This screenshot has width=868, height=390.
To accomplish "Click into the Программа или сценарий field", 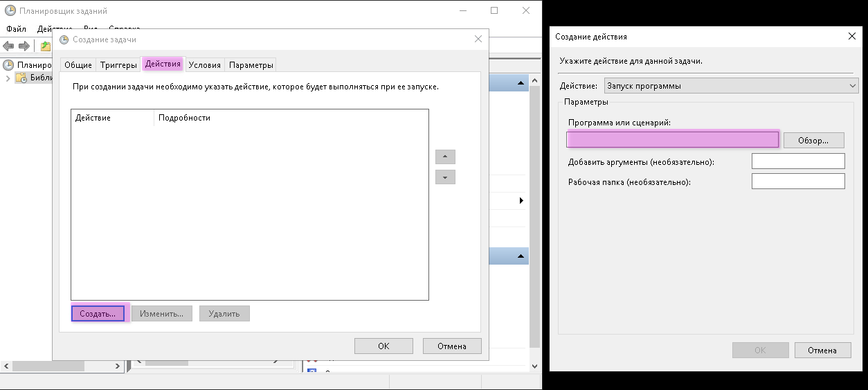I will 672,139.
